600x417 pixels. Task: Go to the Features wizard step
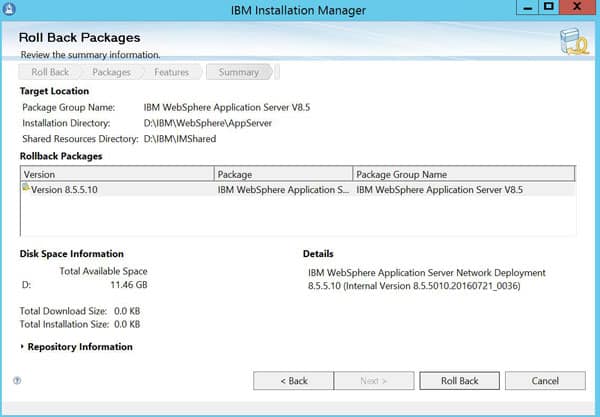(x=171, y=72)
